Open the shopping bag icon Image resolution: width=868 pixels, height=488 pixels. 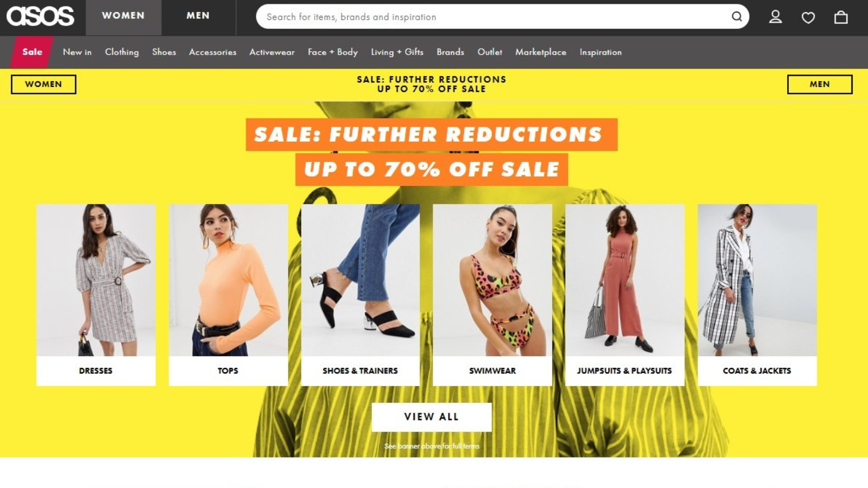click(840, 17)
